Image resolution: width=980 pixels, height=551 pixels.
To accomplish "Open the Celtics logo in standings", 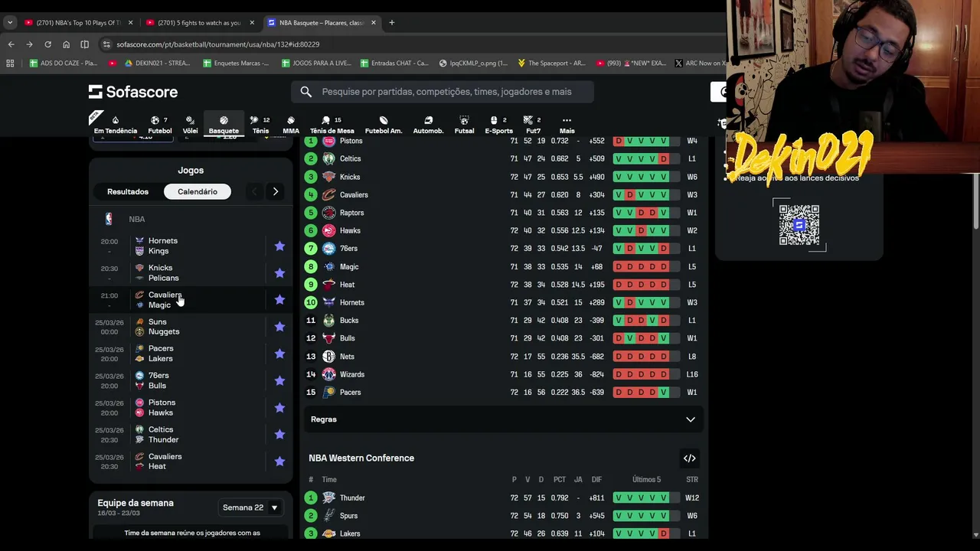I will click(x=328, y=158).
